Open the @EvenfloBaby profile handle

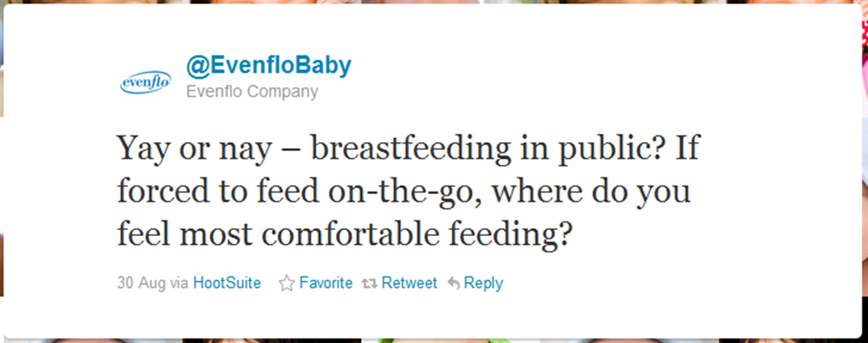(x=269, y=66)
